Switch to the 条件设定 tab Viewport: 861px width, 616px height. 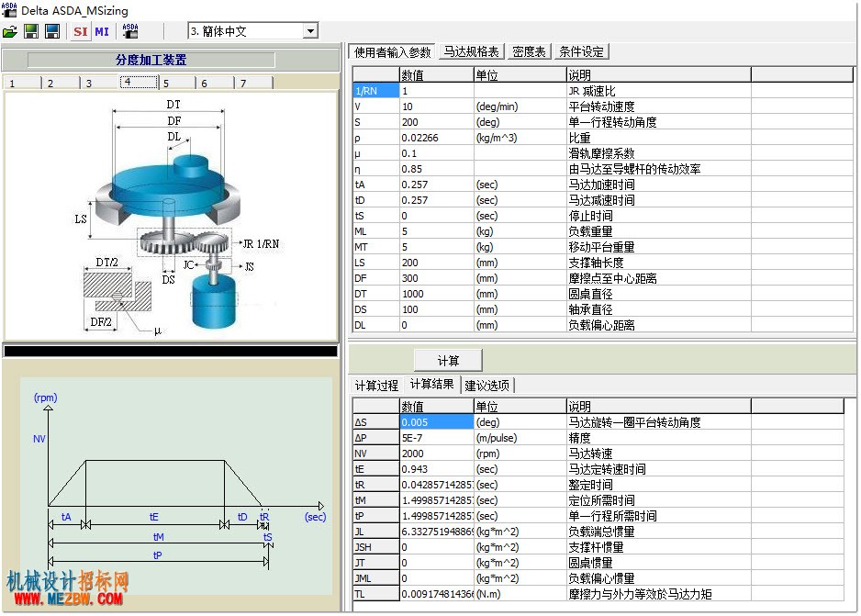(x=582, y=51)
